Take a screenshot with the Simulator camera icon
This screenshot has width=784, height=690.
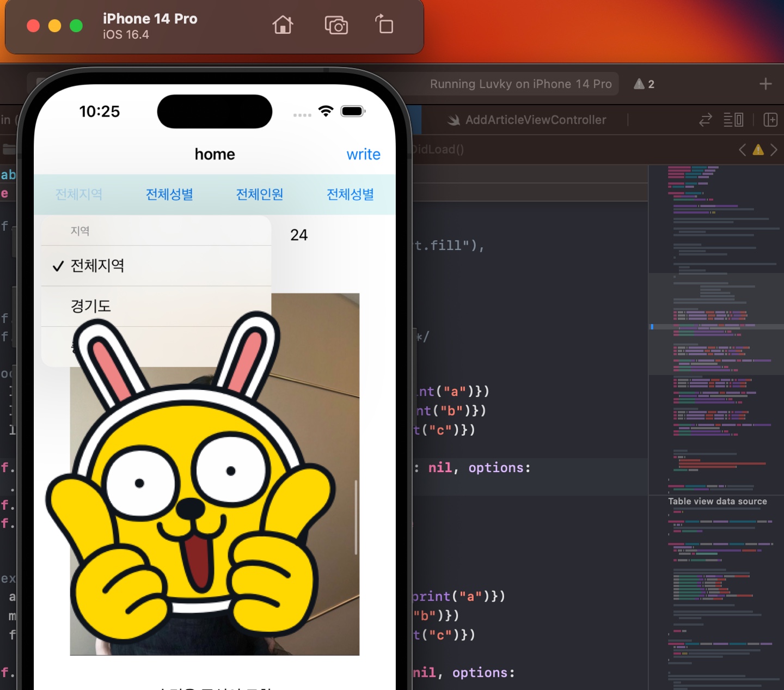(x=336, y=25)
